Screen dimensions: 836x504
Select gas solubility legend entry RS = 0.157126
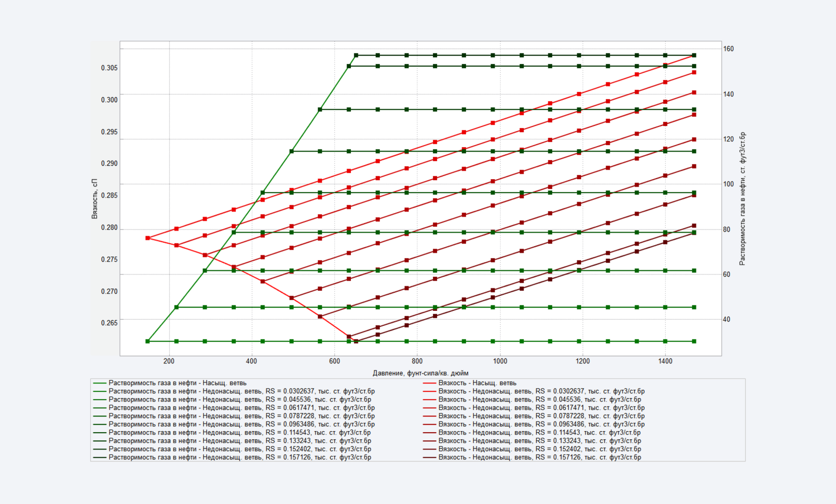pyautogui.click(x=232, y=457)
